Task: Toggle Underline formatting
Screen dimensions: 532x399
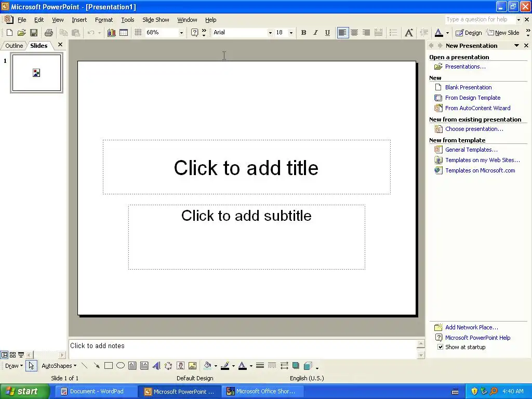Action: click(x=327, y=33)
